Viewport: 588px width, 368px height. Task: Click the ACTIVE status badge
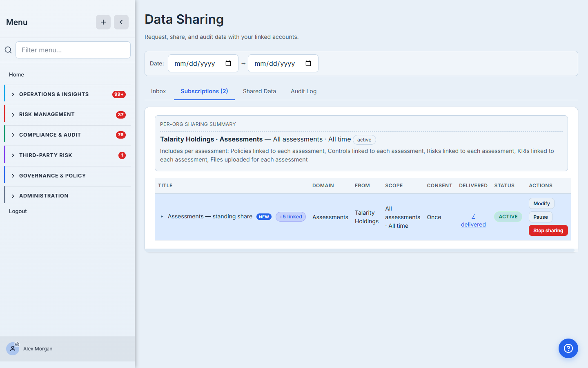508,217
